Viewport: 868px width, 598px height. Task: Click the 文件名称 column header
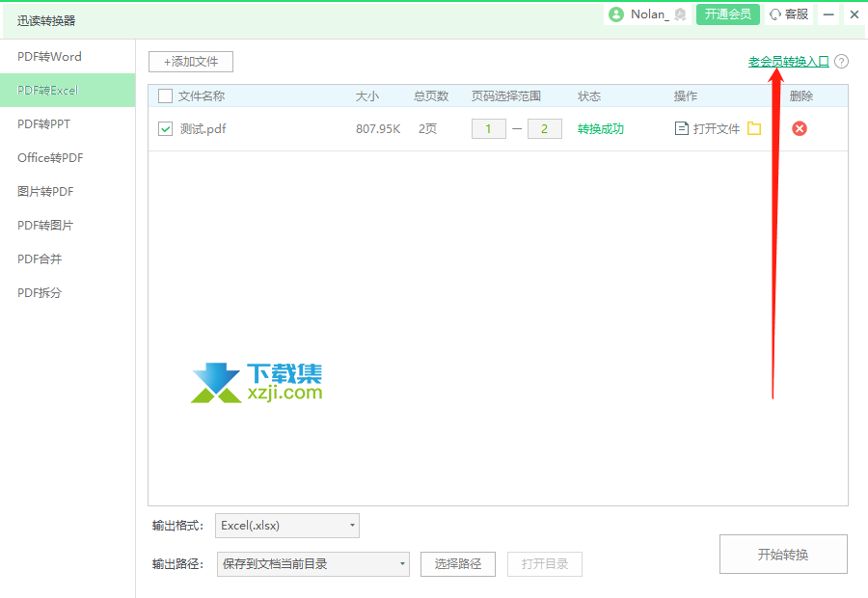tap(202, 96)
